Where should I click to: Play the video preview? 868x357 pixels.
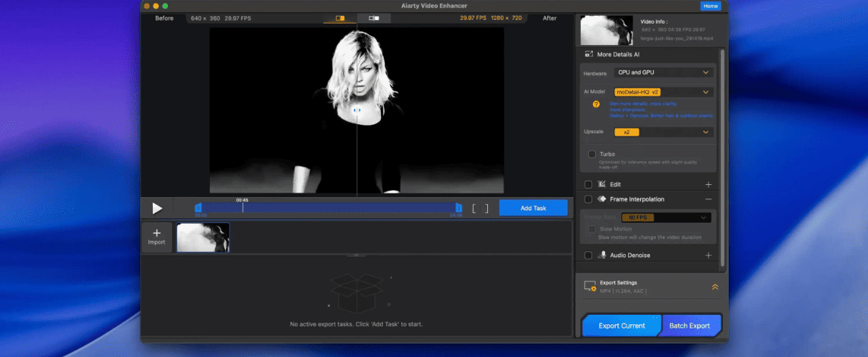click(157, 208)
